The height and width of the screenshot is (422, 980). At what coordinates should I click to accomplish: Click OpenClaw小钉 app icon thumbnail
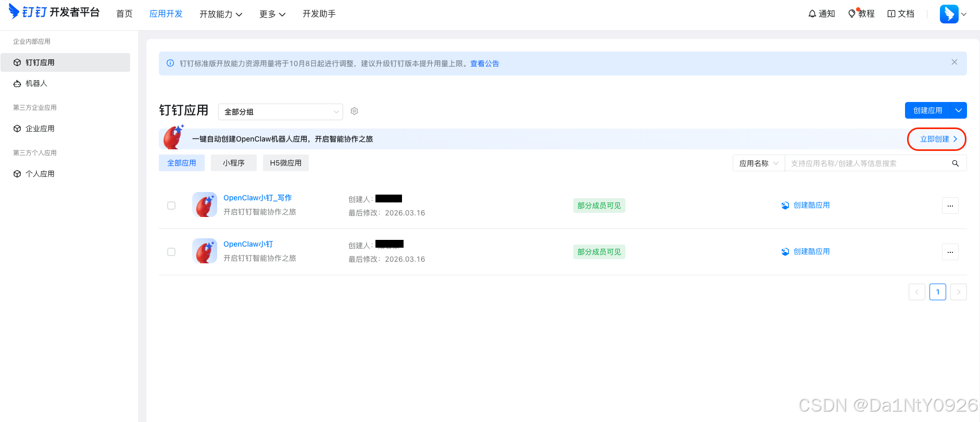(205, 251)
